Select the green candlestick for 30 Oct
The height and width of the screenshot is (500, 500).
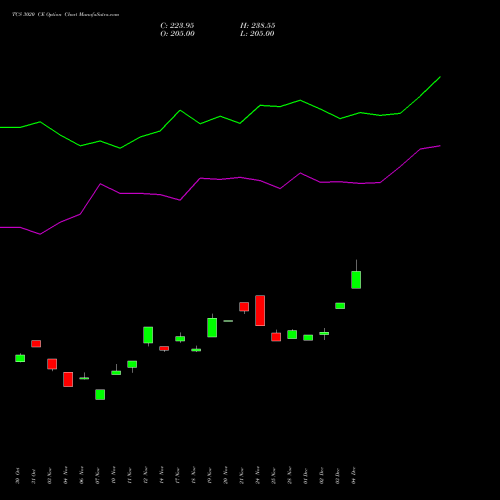click(x=20, y=358)
